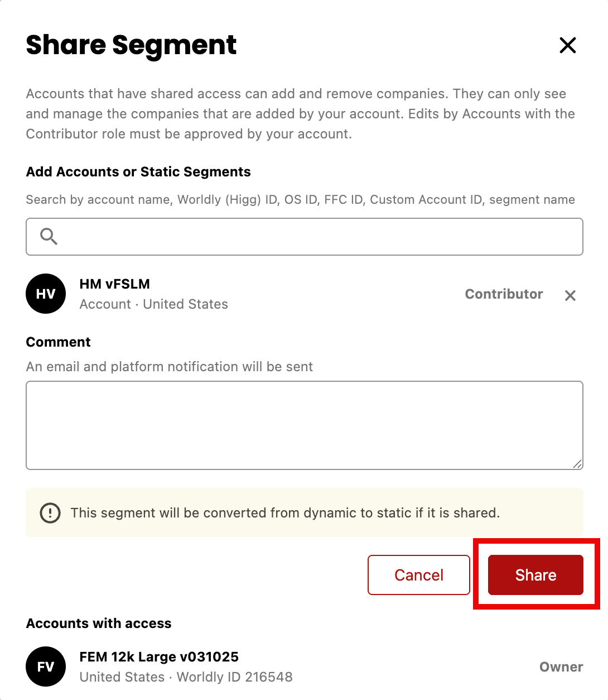Click the comment box resize handle

577,464
